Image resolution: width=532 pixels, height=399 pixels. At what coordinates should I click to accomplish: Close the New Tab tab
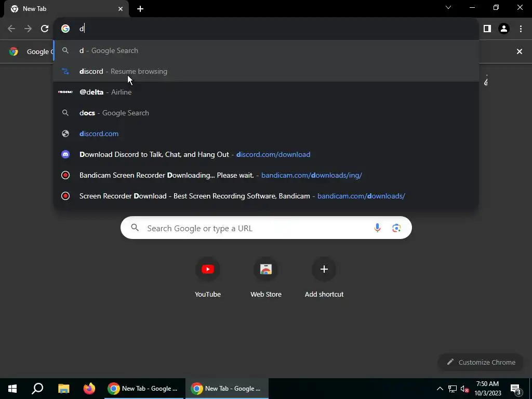pyautogui.click(x=121, y=9)
